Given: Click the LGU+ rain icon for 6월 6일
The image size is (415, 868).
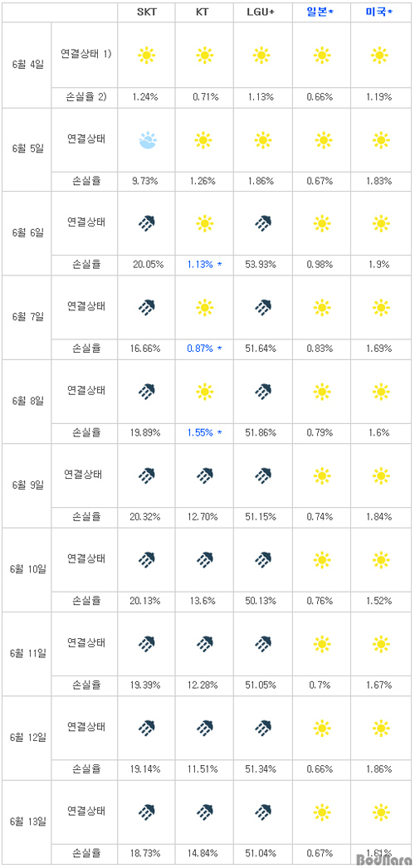Looking at the screenshot, I should [x=263, y=223].
